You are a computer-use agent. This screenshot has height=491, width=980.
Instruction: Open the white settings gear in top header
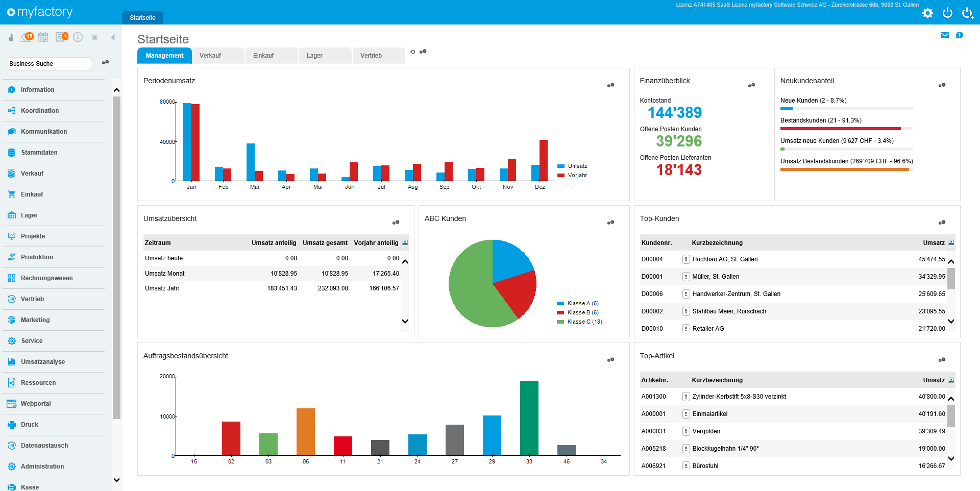click(x=927, y=13)
